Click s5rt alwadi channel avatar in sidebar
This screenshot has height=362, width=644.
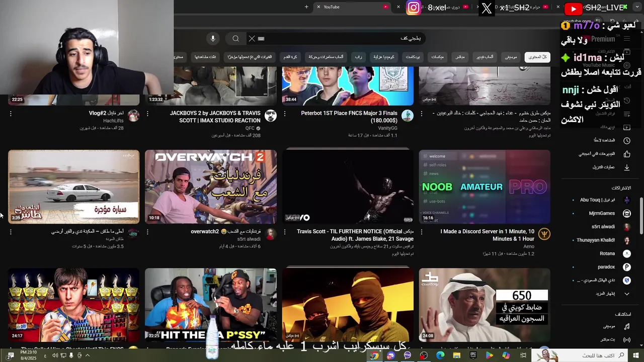(627, 227)
